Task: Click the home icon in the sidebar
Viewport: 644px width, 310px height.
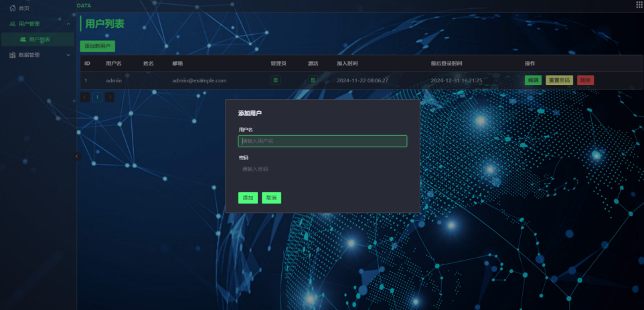Action: (x=12, y=8)
